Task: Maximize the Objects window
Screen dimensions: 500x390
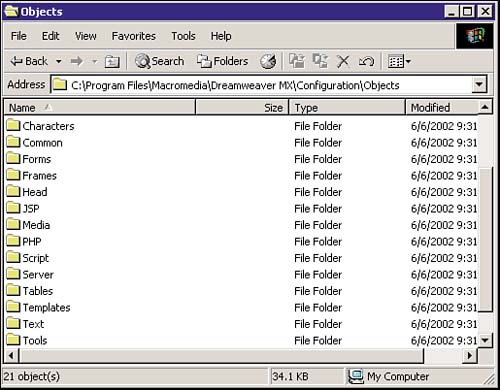Action: [x=467, y=12]
